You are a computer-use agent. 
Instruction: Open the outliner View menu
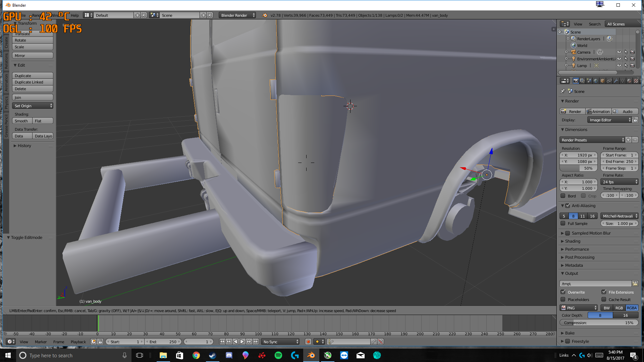point(578,24)
